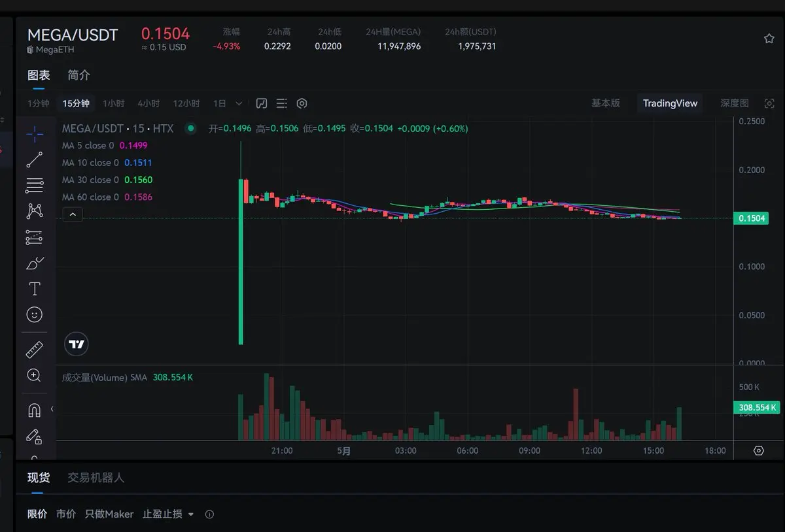Click the 0.1504 price axis label
The width and height of the screenshot is (785, 532).
pos(751,218)
